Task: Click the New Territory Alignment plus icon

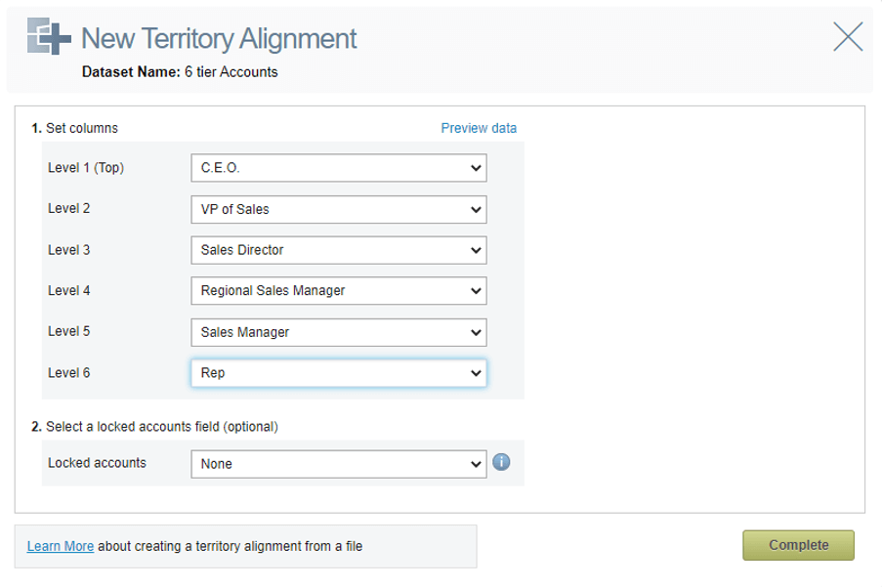Action: coord(49,36)
